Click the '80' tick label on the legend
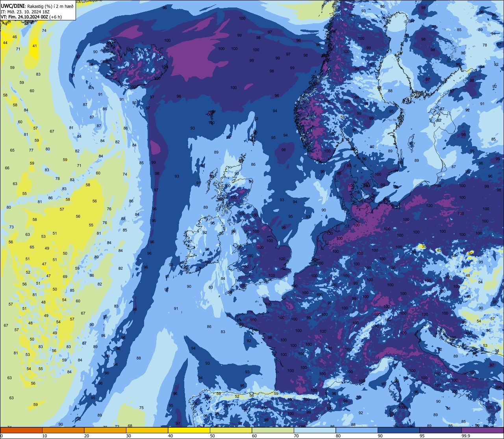Image resolution: width=504 pixels, height=439 pixels. [338, 436]
